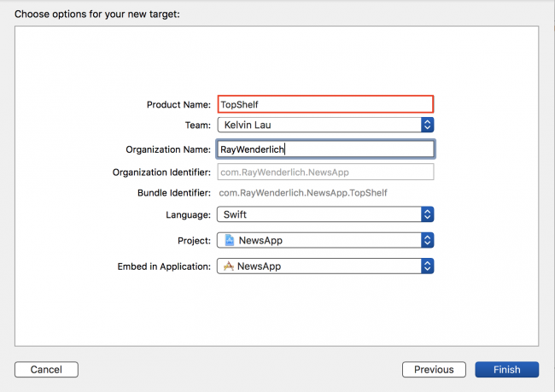Click the app icon in Embed in Application
This screenshot has height=392, width=555.
228,266
